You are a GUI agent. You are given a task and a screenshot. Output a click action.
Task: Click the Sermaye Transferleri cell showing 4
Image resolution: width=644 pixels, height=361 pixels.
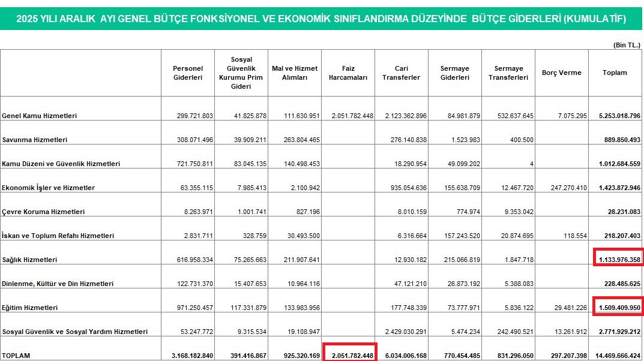pyautogui.click(x=531, y=164)
